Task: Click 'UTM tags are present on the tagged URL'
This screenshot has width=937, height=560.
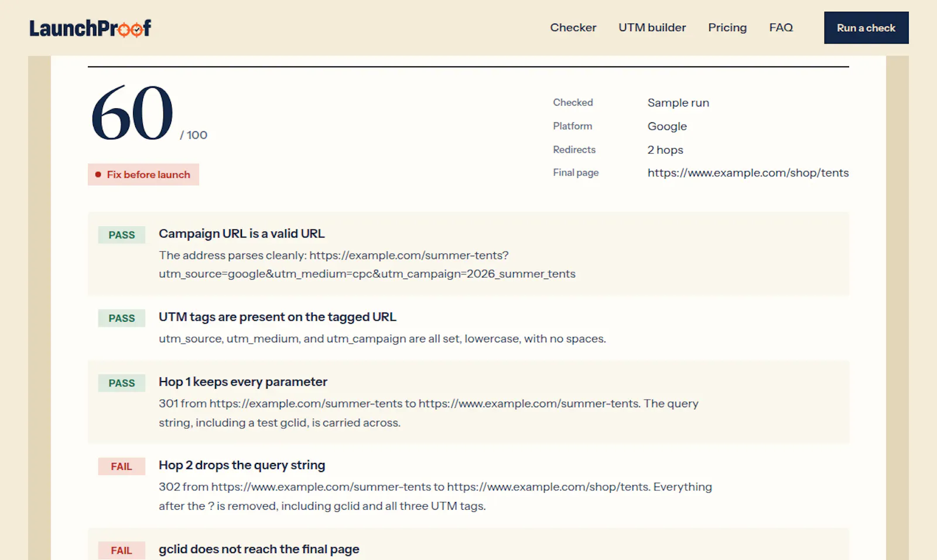Action: pos(278,317)
